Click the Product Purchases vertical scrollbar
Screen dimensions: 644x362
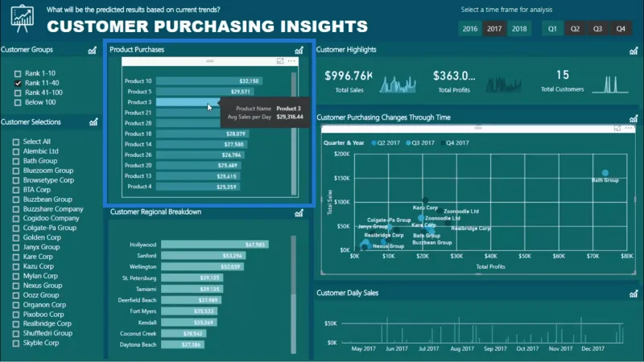click(294, 134)
